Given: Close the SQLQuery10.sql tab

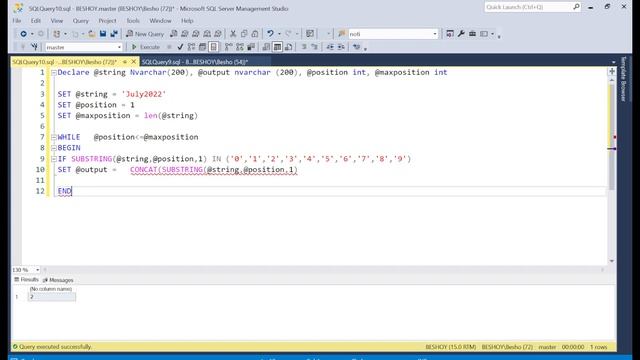Looking at the screenshot, I should point(133,62).
